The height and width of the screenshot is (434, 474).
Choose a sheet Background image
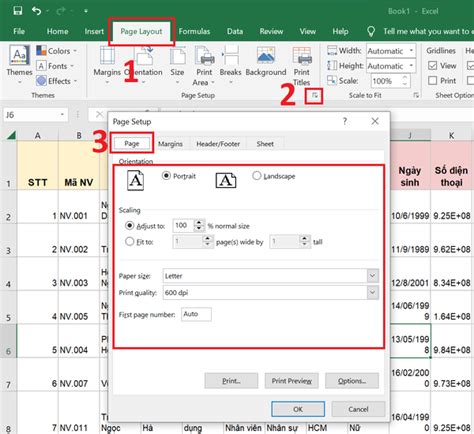(x=266, y=62)
